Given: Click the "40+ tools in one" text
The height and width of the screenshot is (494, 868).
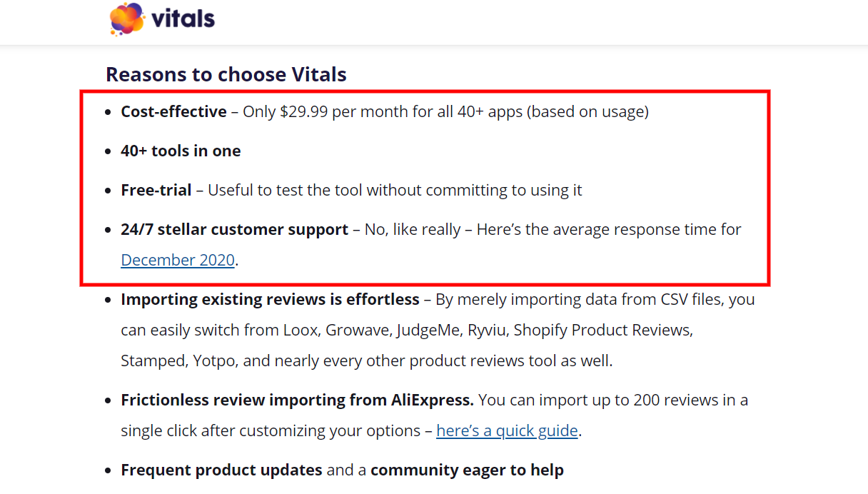Looking at the screenshot, I should (x=181, y=151).
